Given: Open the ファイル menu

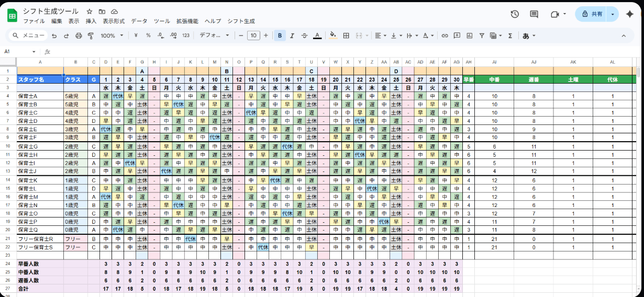Looking at the screenshot, I should [34, 21].
